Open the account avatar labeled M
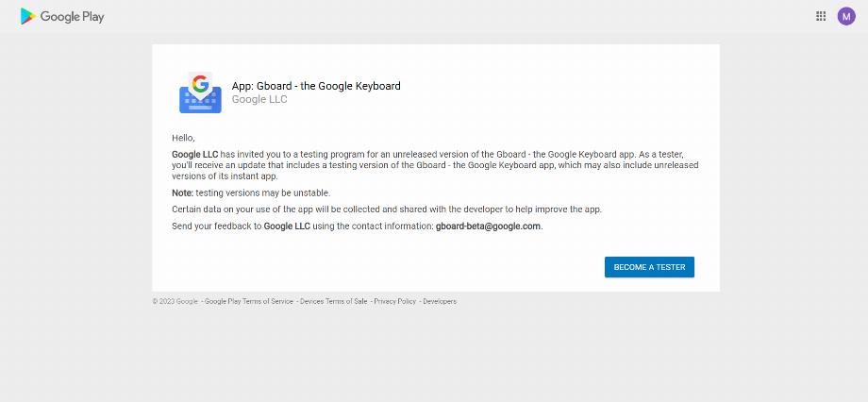The height and width of the screenshot is (402, 868). coord(846,17)
